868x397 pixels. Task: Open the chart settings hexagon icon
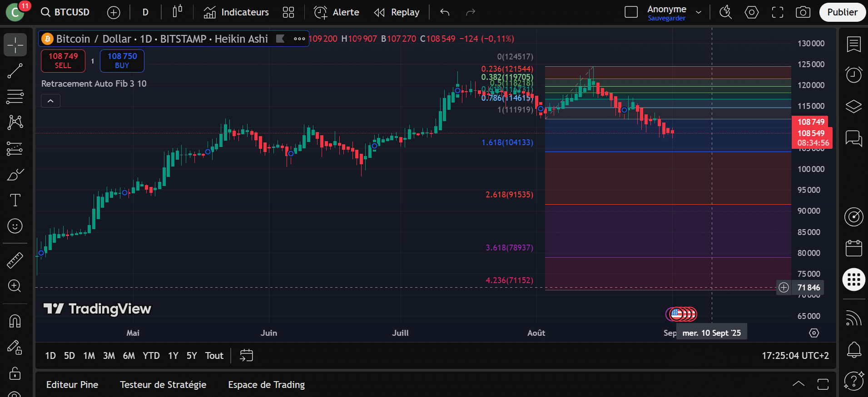752,12
